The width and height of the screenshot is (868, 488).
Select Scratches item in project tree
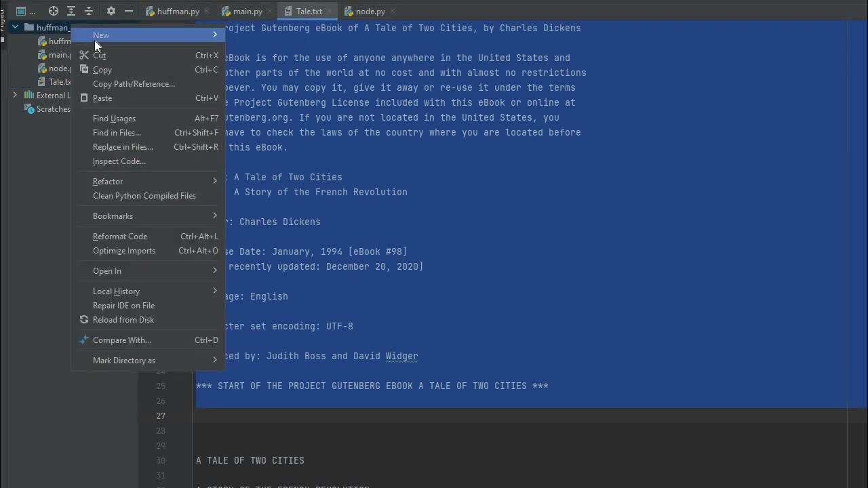[x=53, y=109]
